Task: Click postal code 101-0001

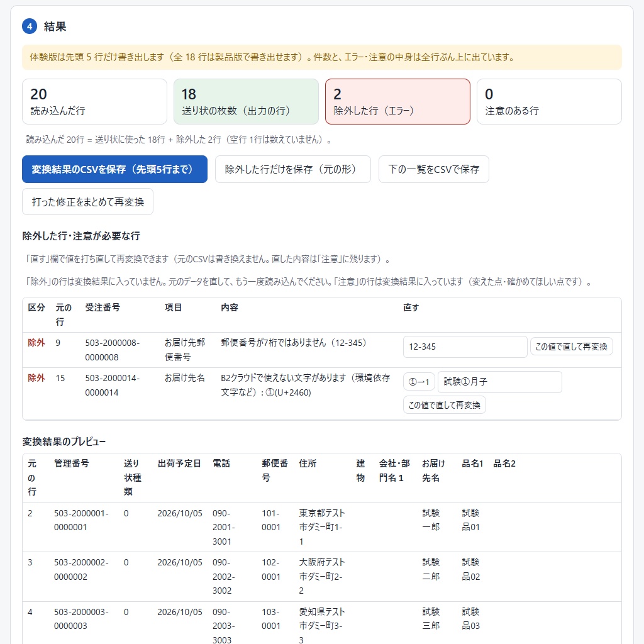Action: point(271,520)
